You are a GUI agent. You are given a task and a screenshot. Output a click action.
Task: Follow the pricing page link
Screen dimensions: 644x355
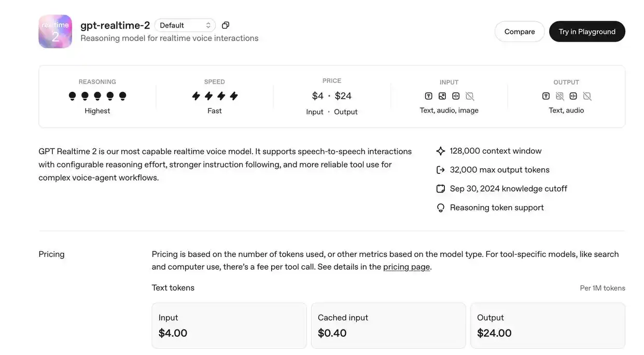click(407, 267)
